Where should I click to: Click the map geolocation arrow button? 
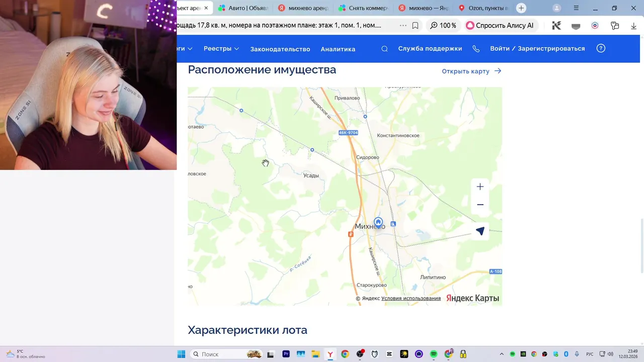point(480,231)
